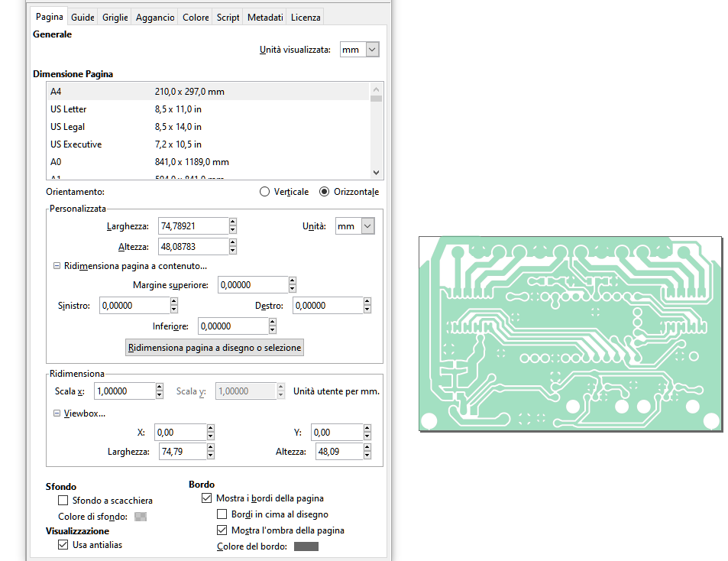
Task: Open the Unità visualizzata dropdown
Action: (x=359, y=50)
